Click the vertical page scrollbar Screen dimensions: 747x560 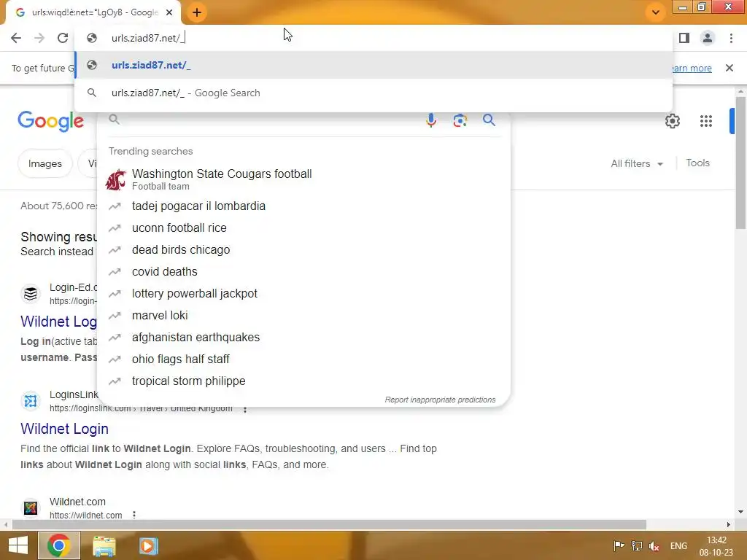[x=740, y=162]
